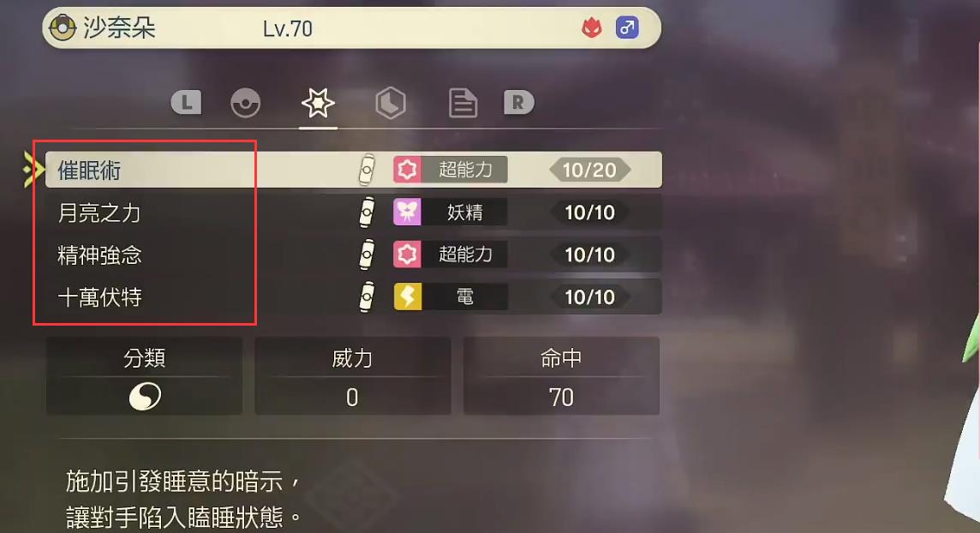Click the L shoulder button icon
The image size is (980, 533).
(186, 102)
